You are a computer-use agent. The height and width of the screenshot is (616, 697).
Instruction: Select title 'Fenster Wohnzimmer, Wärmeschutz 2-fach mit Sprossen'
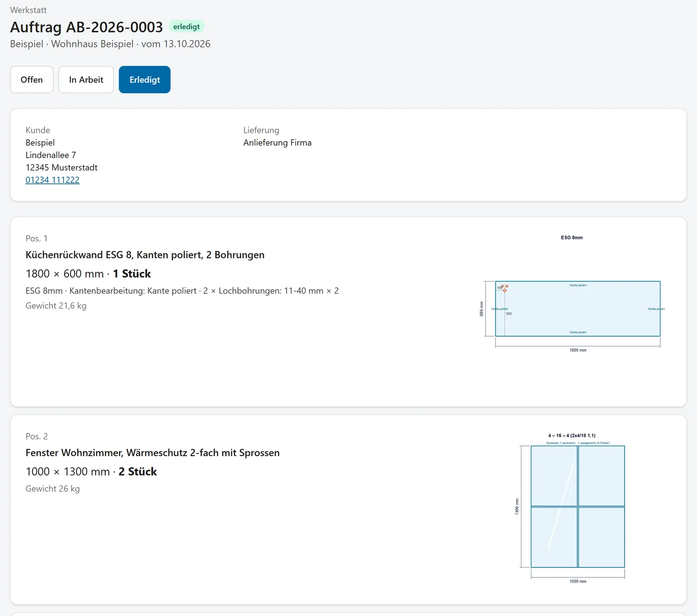click(152, 453)
